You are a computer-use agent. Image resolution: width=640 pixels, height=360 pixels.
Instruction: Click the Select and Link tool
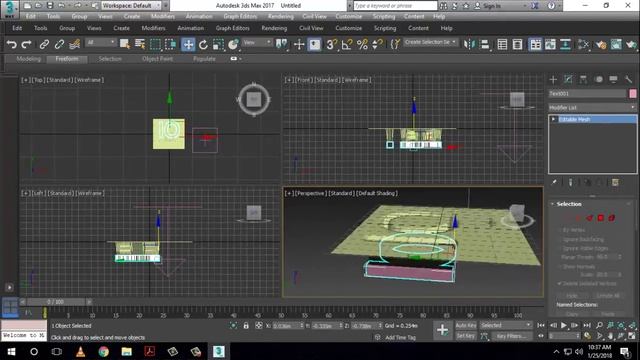tap(44, 44)
